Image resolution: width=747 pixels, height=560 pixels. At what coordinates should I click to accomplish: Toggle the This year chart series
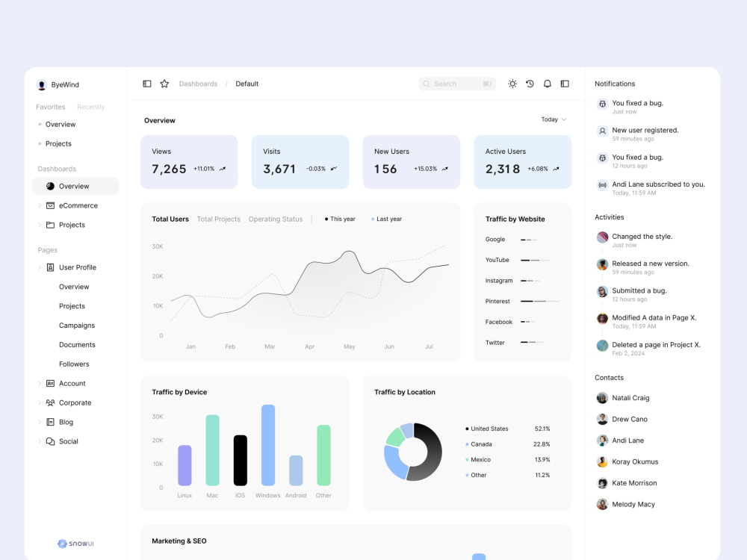[x=340, y=219]
